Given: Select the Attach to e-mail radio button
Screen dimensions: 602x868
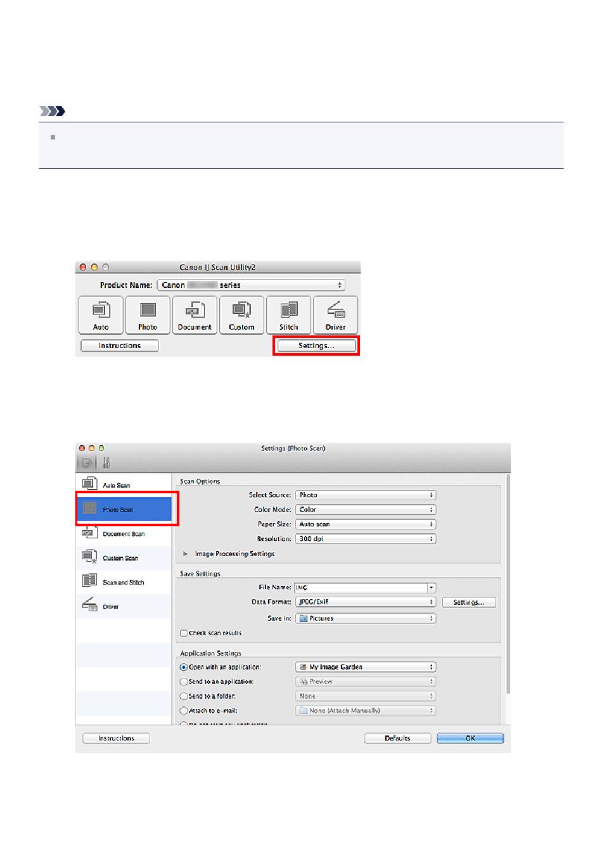Looking at the screenshot, I should (x=184, y=711).
